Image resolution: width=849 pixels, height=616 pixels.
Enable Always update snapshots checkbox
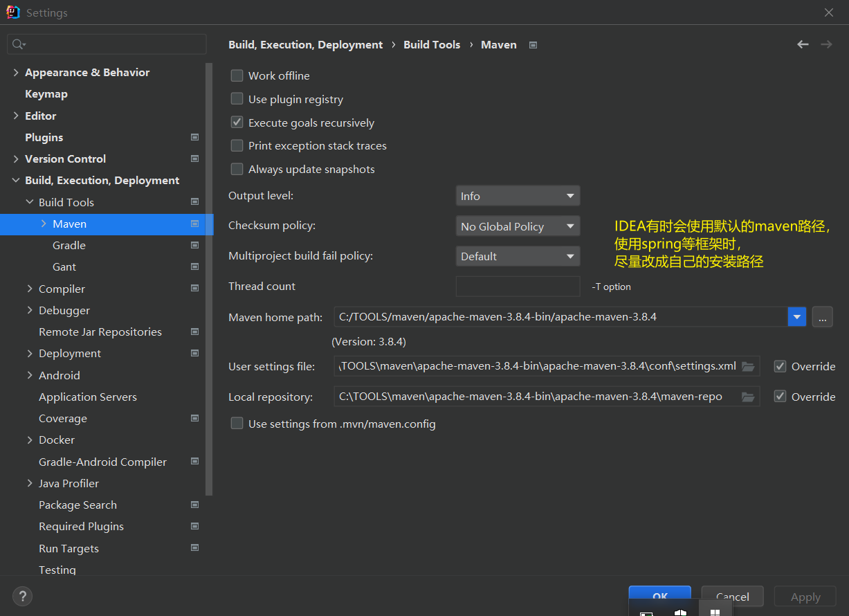coord(237,169)
